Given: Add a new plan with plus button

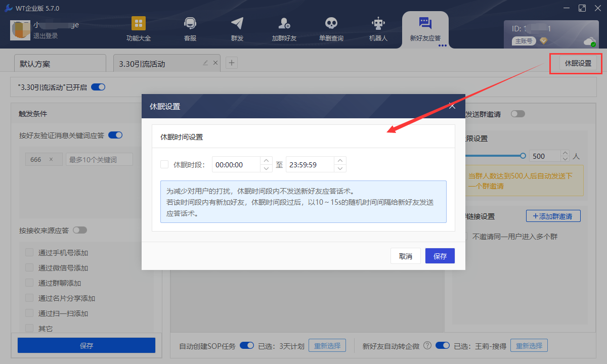Looking at the screenshot, I should [232, 63].
